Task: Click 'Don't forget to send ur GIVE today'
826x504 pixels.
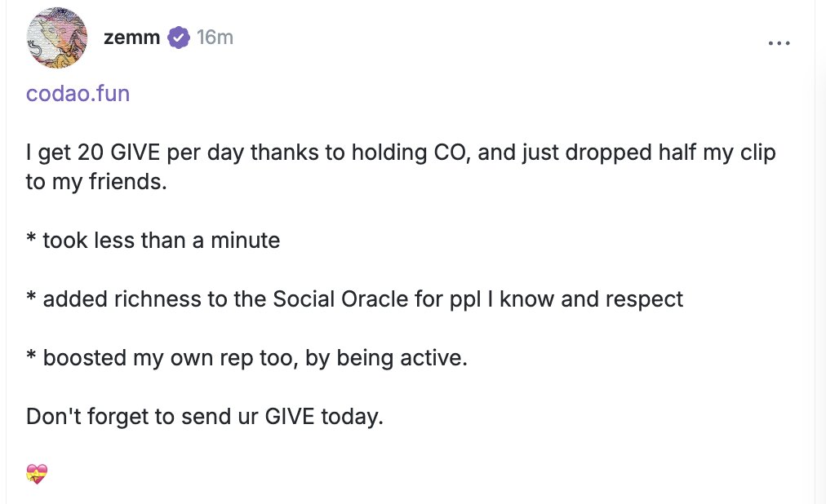Action: coord(204,417)
